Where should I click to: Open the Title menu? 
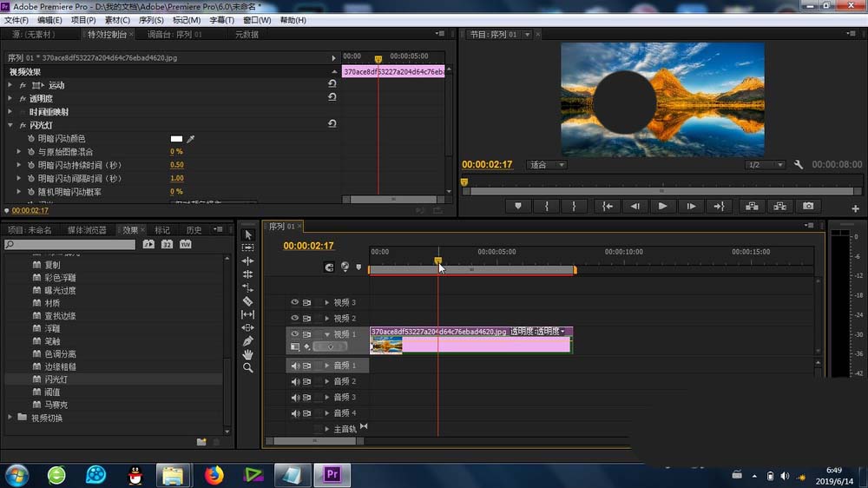click(222, 20)
